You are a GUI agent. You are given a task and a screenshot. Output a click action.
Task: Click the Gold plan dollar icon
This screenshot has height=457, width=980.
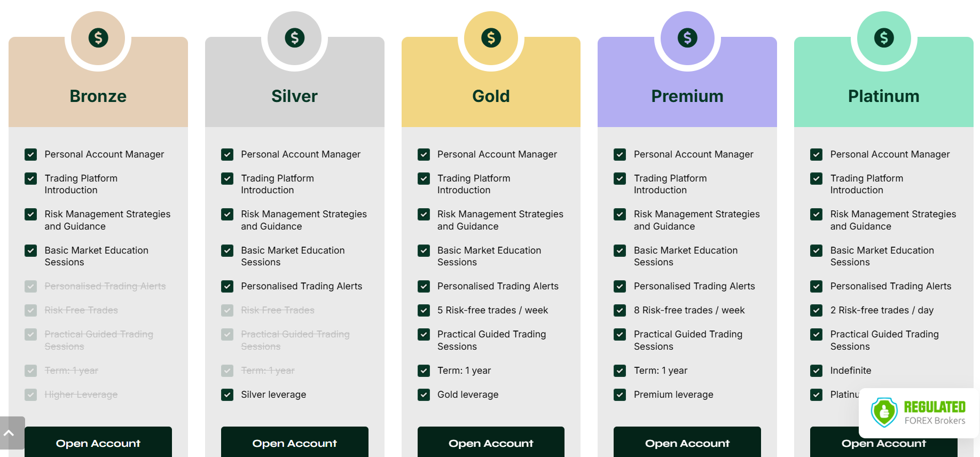(491, 38)
